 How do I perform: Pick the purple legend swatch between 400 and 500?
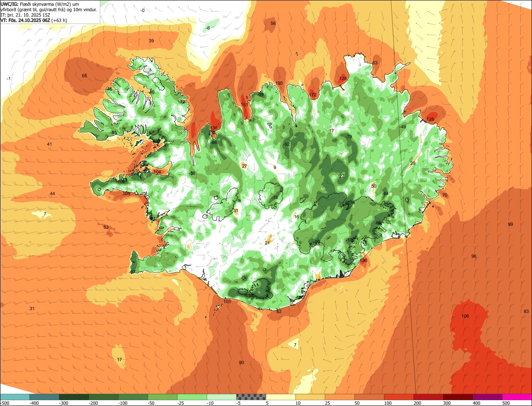488,397
